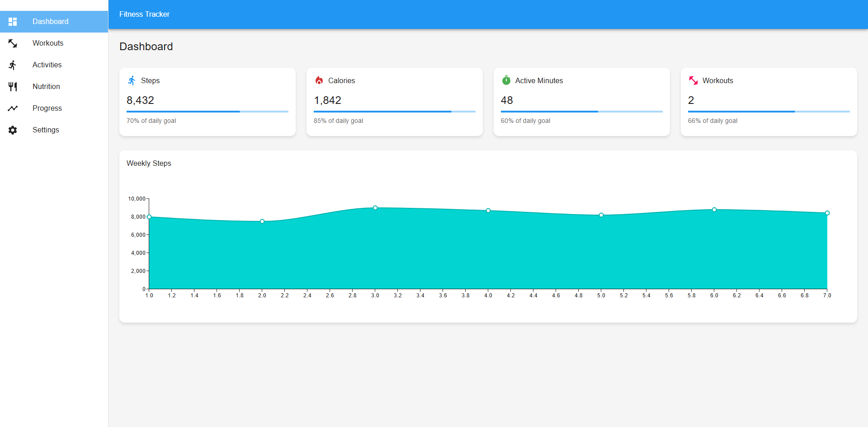The height and width of the screenshot is (427, 868).
Task: Click the Weekly Steps chart title
Action: pos(149,164)
